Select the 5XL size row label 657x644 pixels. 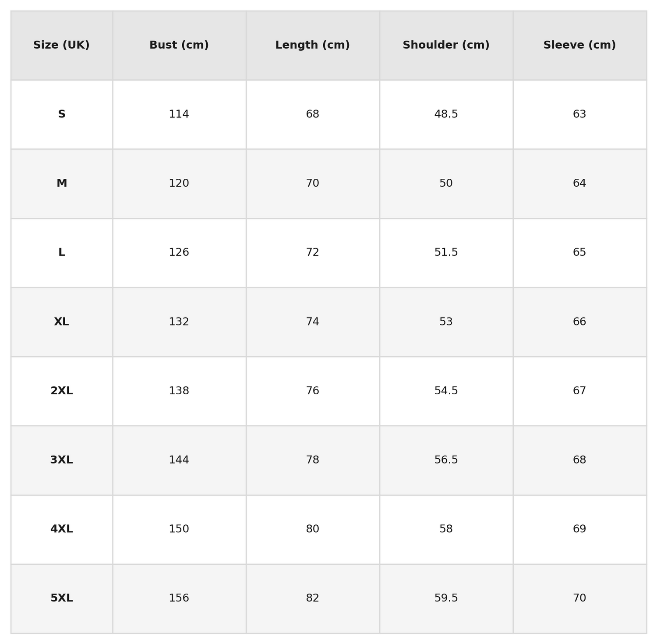pos(62,598)
